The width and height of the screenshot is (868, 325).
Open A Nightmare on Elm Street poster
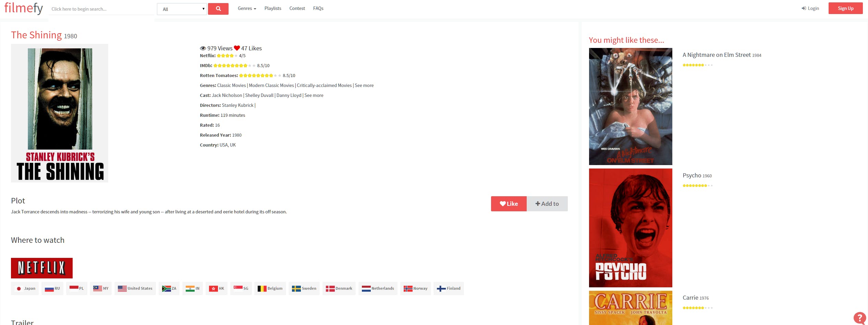click(x=631, y=107)
